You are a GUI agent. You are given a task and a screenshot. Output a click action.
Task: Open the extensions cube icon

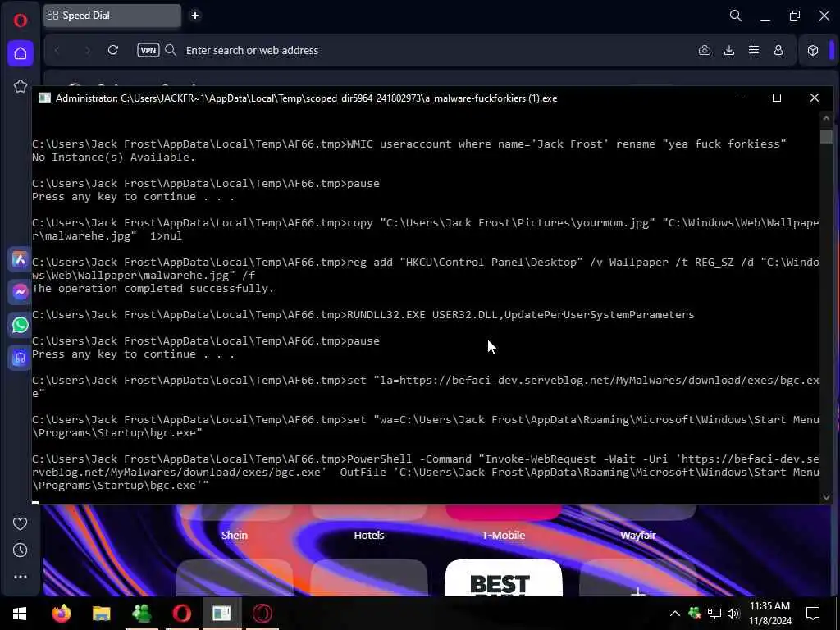[x=813, y=50]
